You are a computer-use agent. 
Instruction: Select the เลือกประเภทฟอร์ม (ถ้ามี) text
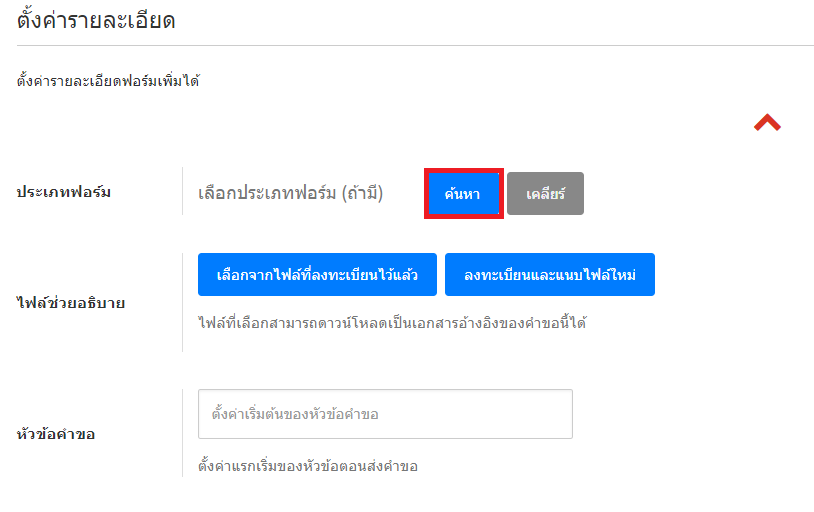291,193
